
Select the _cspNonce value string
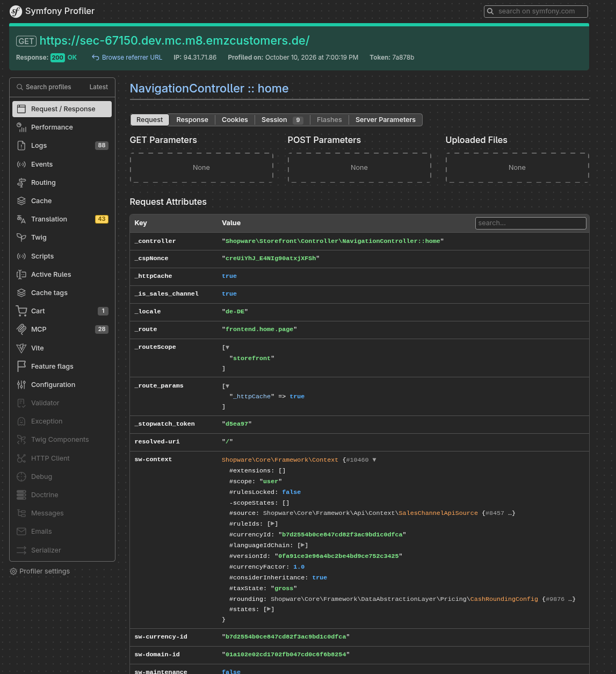271,259
